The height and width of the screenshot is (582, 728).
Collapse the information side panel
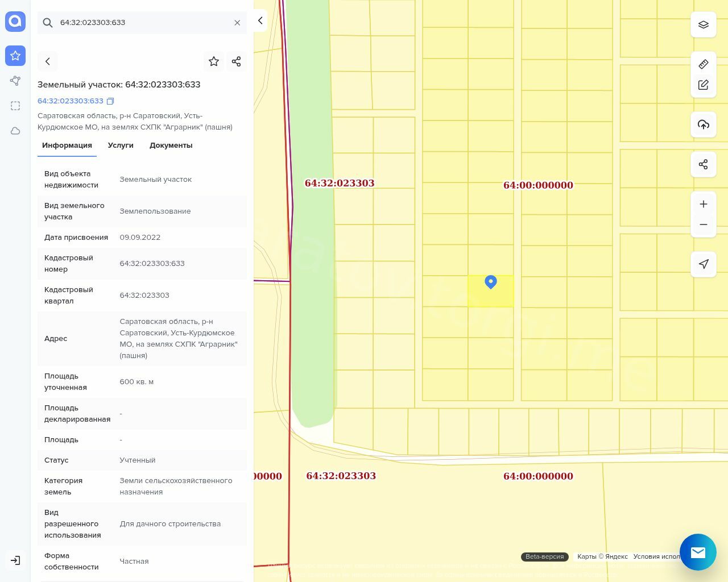pos(260,20)
